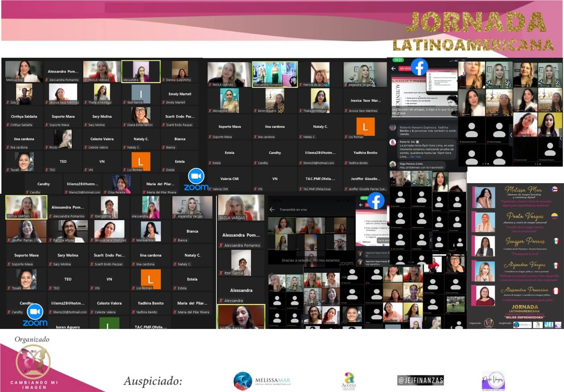
Task: Toggle muted mic icon for Denise (Lalyshirts)
Action: pos(164,80)
